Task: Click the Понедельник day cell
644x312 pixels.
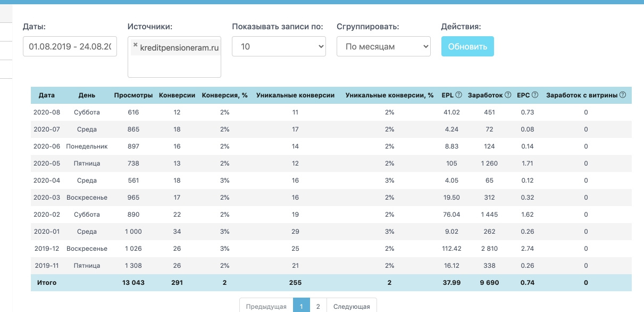Action: (87, 146)
